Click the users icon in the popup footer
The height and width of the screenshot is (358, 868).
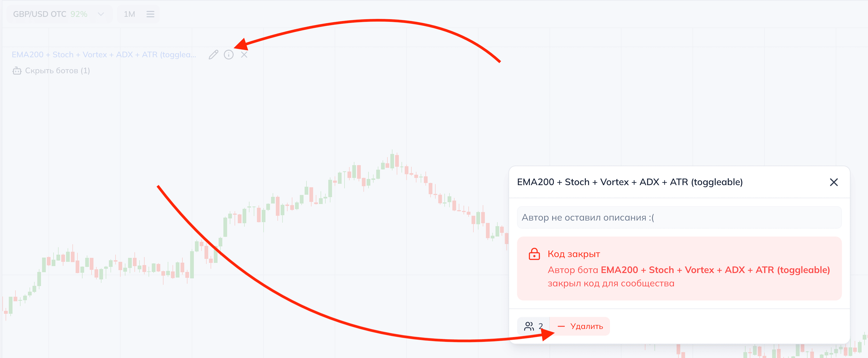pyautogui.click(x=529, y=326)
